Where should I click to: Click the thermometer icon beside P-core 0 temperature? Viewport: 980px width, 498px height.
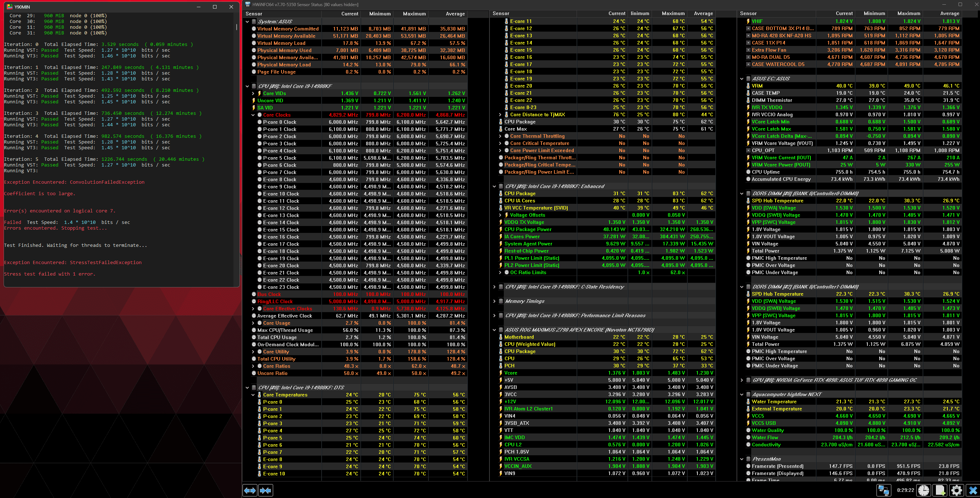[x=260, y=402]
